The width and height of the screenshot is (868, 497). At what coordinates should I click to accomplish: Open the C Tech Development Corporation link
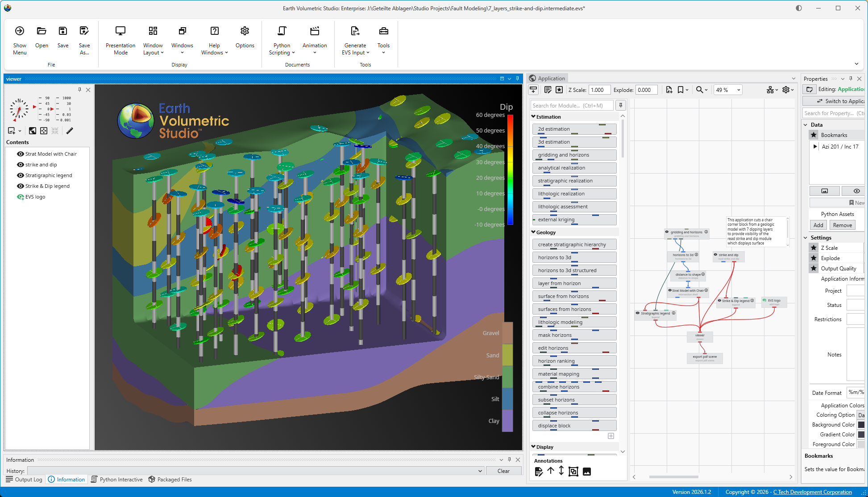[813, 492]
